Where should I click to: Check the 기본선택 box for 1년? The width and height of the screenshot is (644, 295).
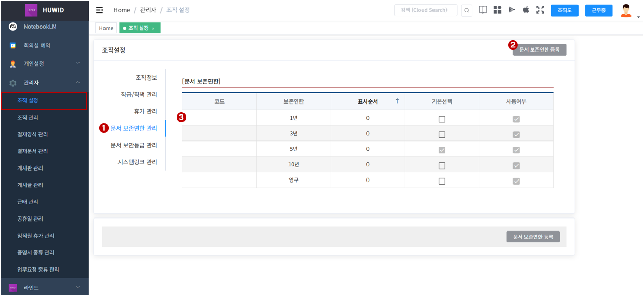[x=442, y=119]
